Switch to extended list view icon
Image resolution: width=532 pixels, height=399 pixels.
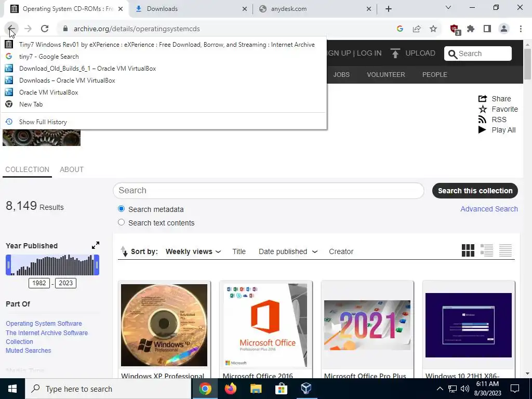click(x=486, y=250)
